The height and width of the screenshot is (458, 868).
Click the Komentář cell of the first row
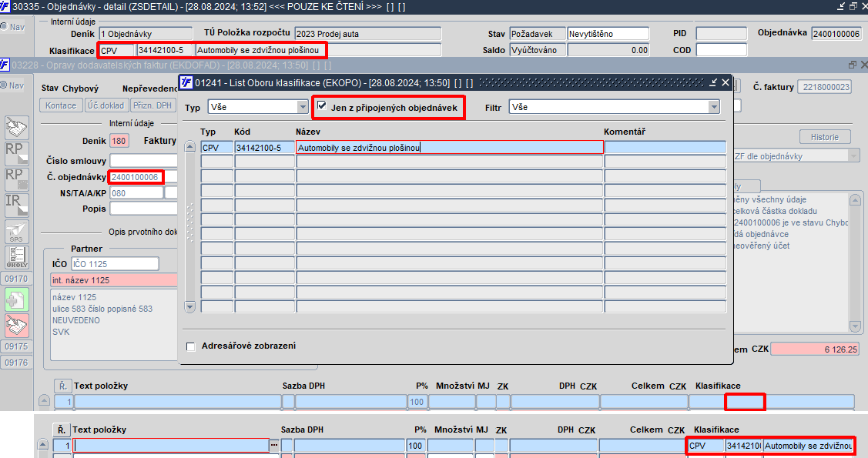click(x=665, y=147)
